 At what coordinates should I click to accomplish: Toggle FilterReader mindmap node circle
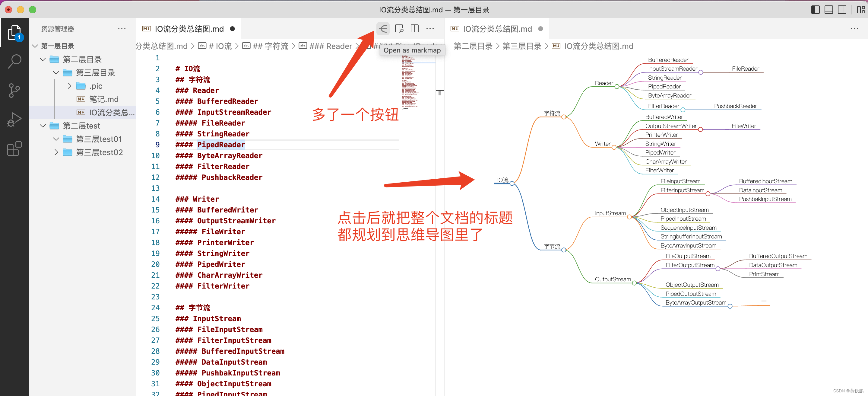(x=683, y=110)
